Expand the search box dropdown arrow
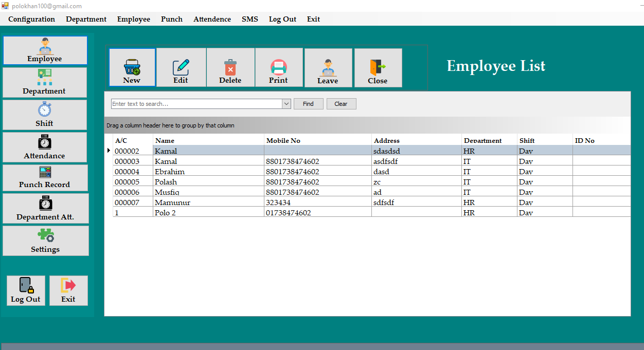The height and width of the screenshot is (350, 644). pos(287,104)
